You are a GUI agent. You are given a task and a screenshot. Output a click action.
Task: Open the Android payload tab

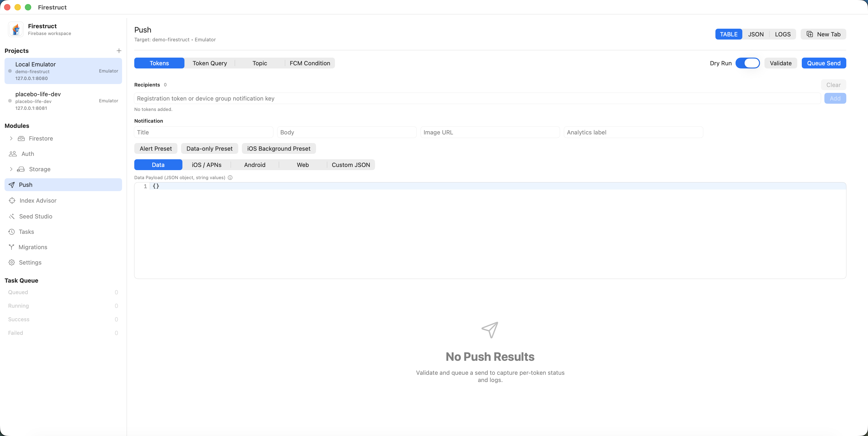[x=254, y=165]
